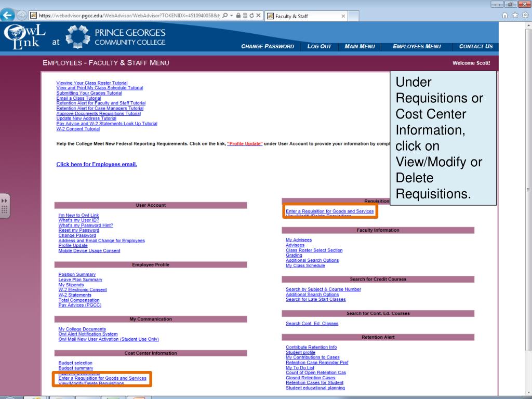Image resolution: width=532 pixels, height=399 pixels.
Task: Click the search magnifier in address bar
Action: click(x=224, y=16)
